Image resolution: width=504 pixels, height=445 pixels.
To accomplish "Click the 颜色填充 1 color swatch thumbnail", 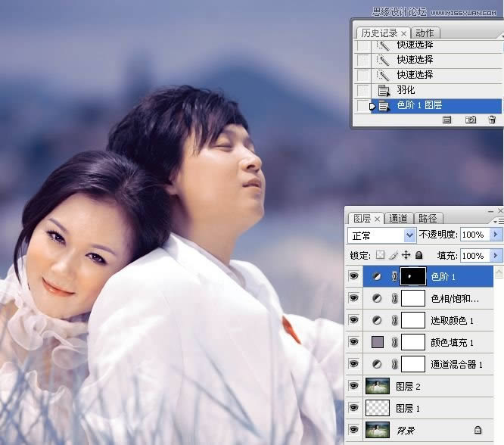I will (377, 343).
